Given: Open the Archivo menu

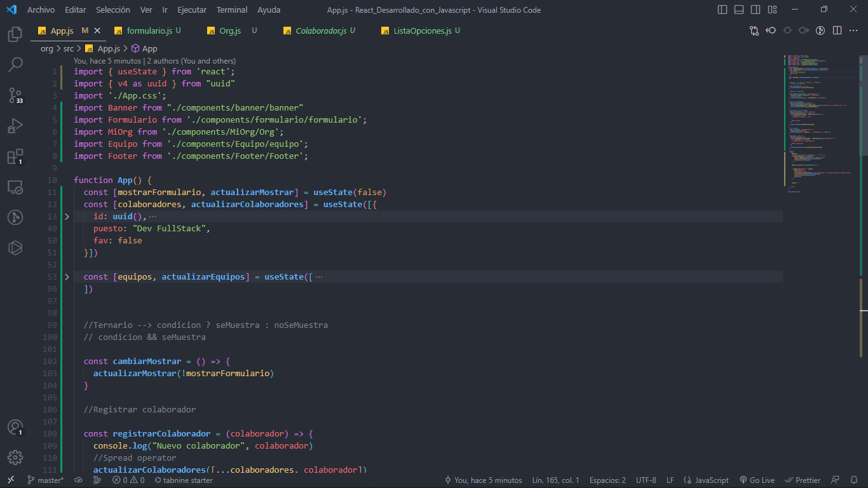Looking at the screenshot, I should [41, 10].
